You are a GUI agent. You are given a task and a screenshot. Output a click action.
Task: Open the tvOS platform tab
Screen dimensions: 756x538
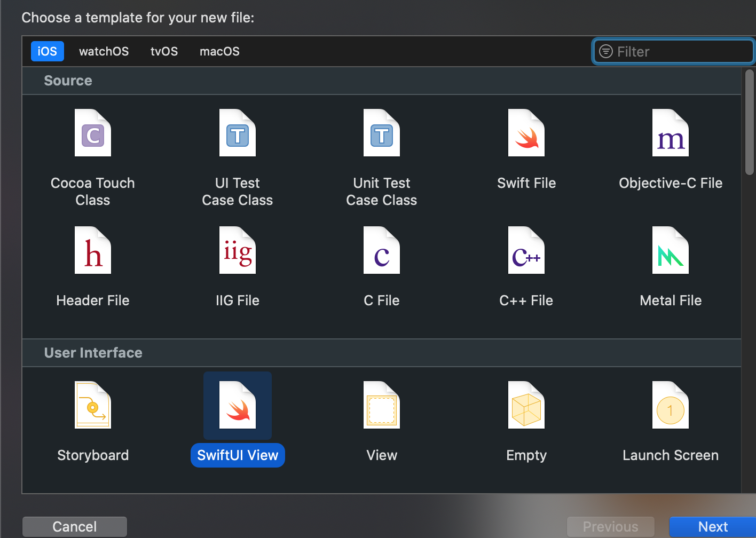164,51
